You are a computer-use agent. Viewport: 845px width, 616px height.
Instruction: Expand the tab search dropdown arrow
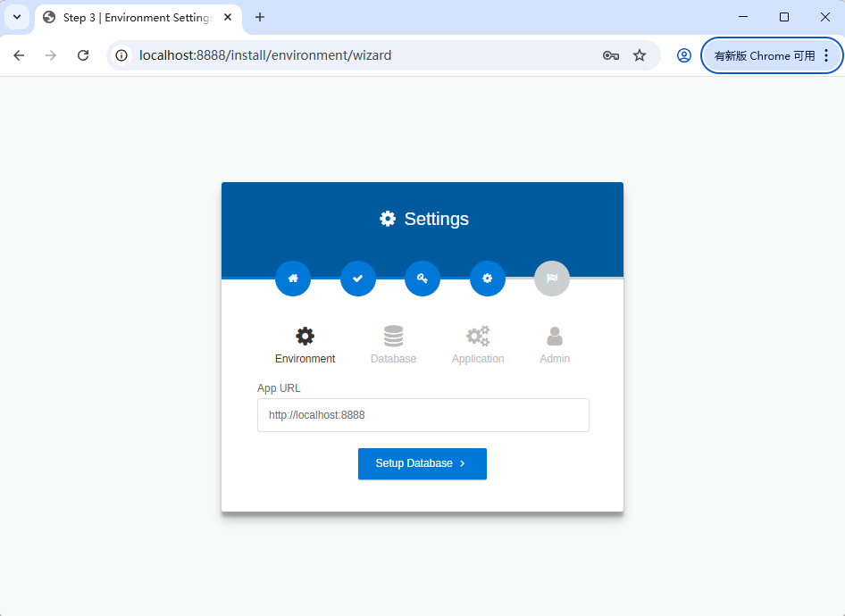click(x=17, y=17)
